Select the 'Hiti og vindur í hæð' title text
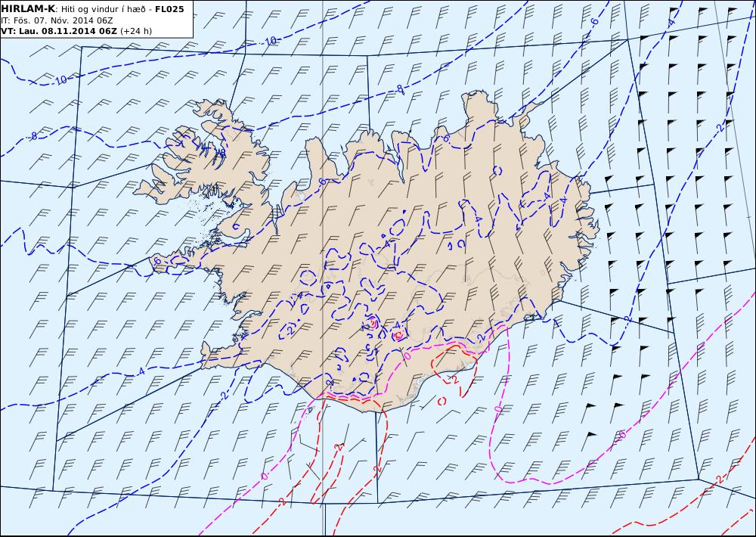 [103, 9]
